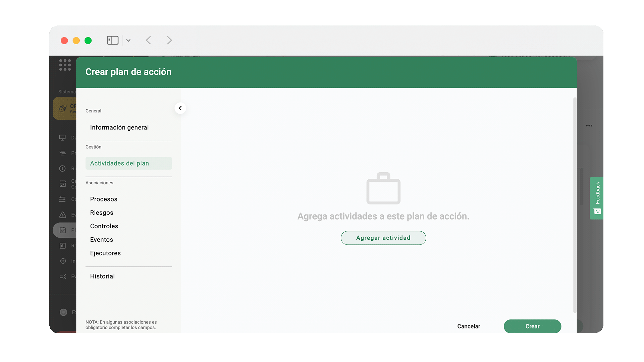The width and height of the screenshot is (644, 362).
Task: Click the apps grid icon
Action: [x=65, y=65]
